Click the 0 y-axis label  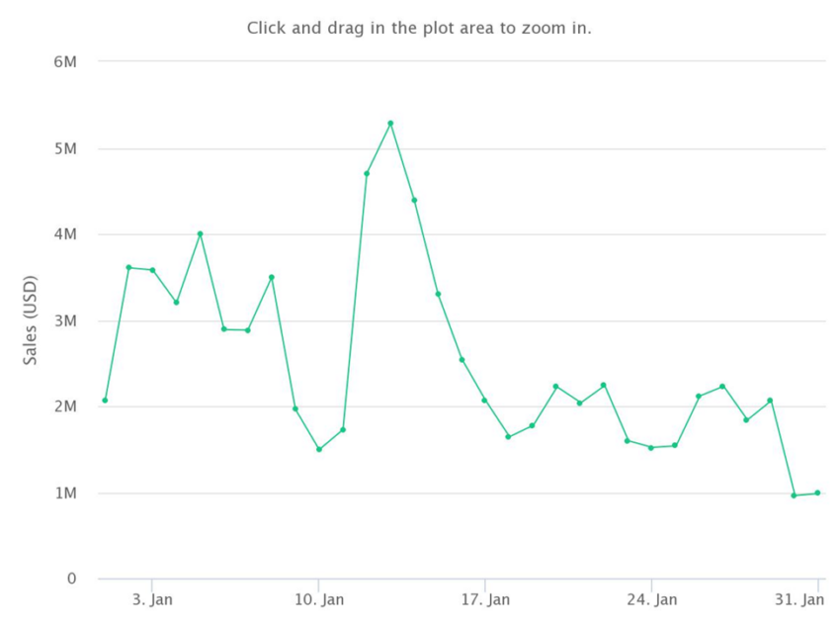72,579
